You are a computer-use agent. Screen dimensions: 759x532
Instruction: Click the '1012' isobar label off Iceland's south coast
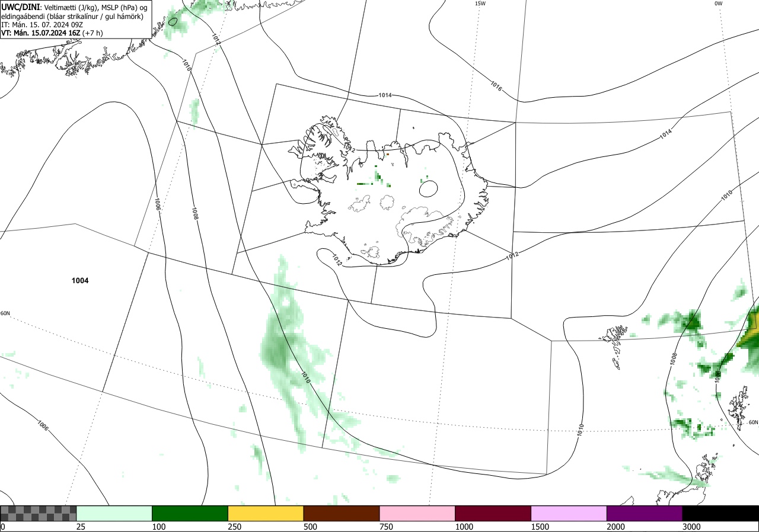pos(336,259)
